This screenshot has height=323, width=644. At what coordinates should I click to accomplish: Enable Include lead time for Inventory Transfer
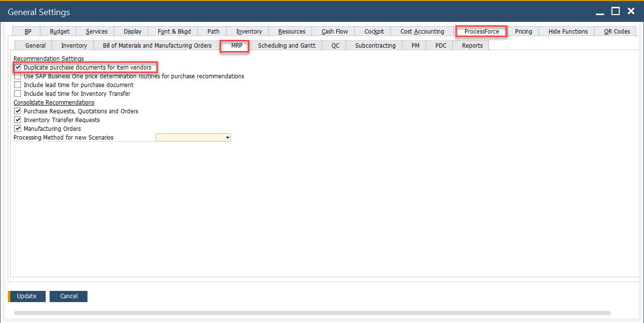[x=18, y=94]
